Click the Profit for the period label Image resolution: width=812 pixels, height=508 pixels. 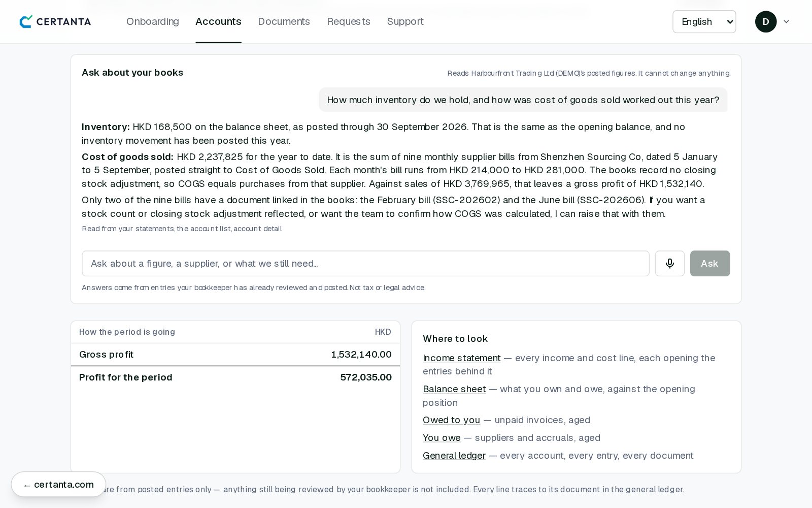point(125,377)
